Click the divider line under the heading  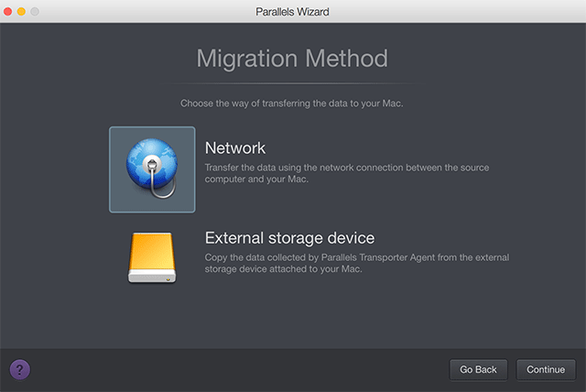292,83
